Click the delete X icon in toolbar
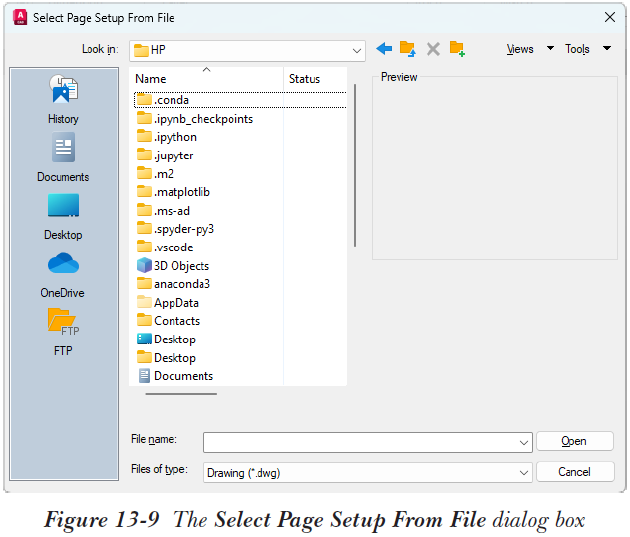The width and height of the screenshot is (630, 537). point(433,49)
